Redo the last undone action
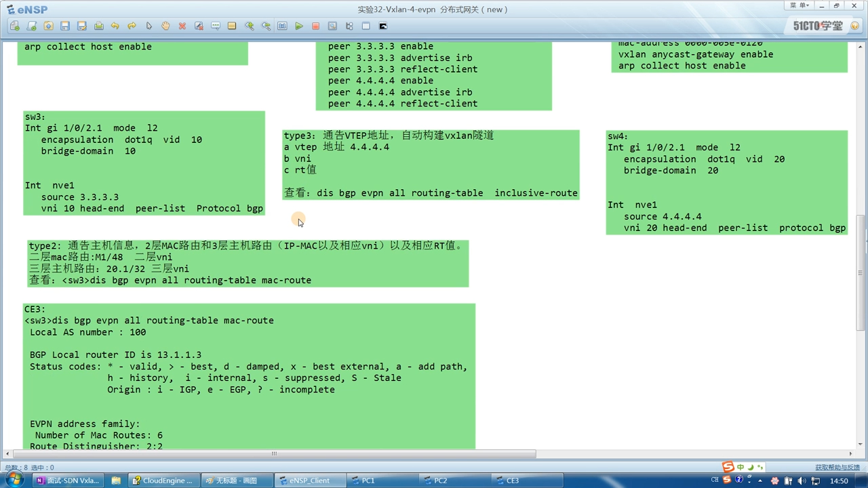This screenshot has height=488, width=868. (132, 26)
